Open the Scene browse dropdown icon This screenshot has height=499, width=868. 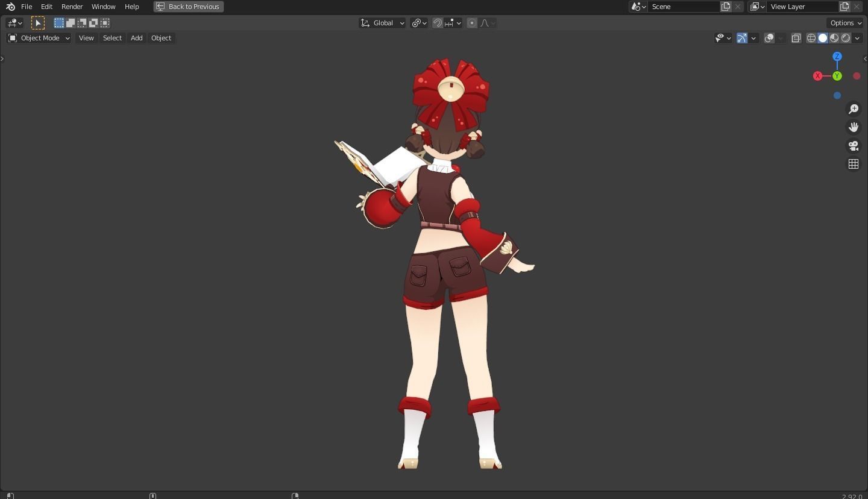coord(638,7)
